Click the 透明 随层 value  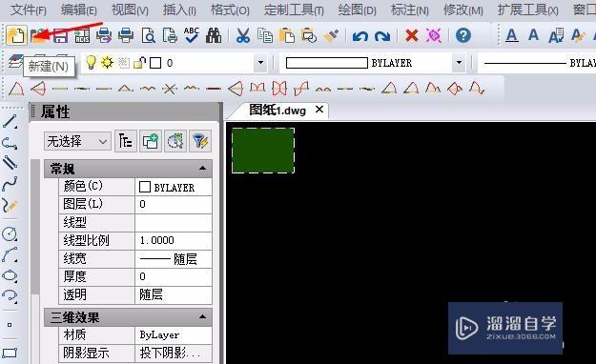(x=174, y=294)
